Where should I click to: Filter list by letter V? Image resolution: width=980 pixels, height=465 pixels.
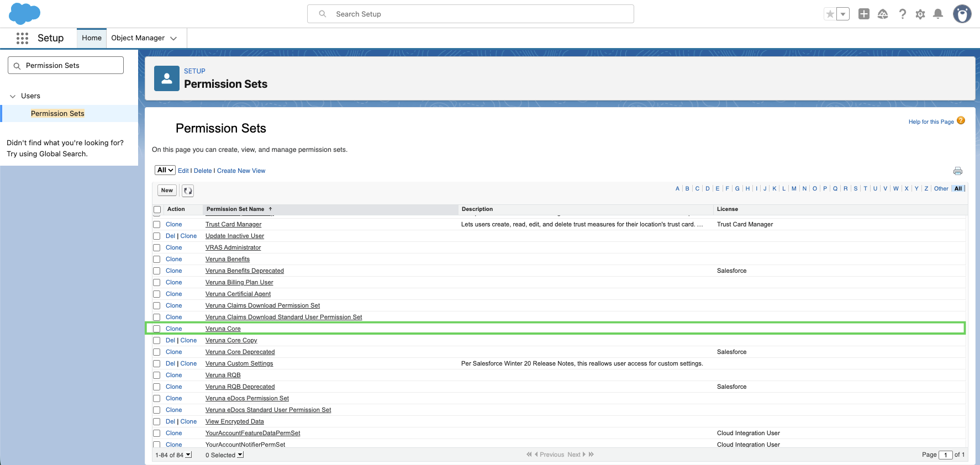[886, 189]
